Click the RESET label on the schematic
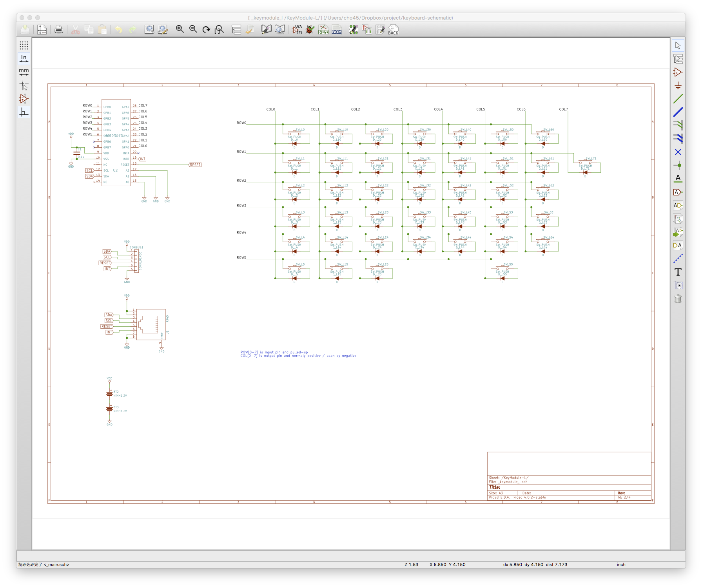702x588 pixels. [195, 165]
